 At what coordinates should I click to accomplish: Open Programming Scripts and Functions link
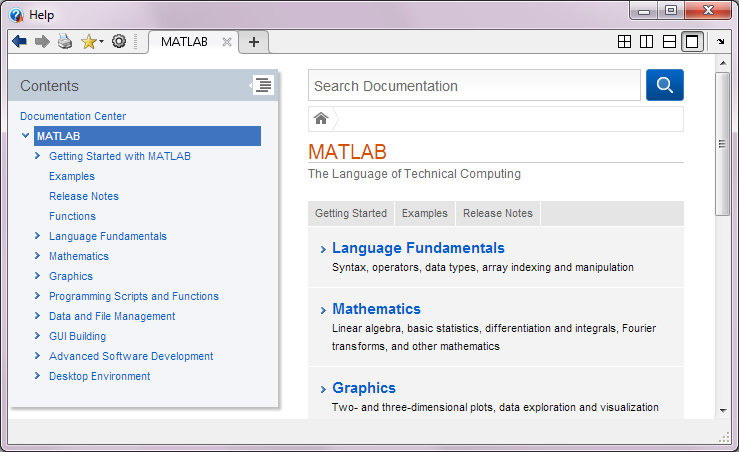(134, 296)
